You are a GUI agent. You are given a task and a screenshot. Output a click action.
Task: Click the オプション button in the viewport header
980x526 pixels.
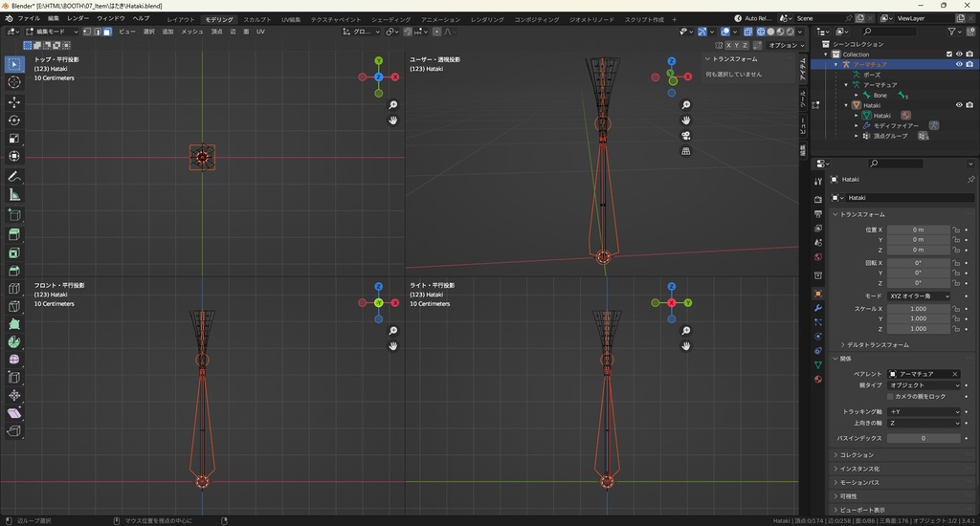(785, 45)
